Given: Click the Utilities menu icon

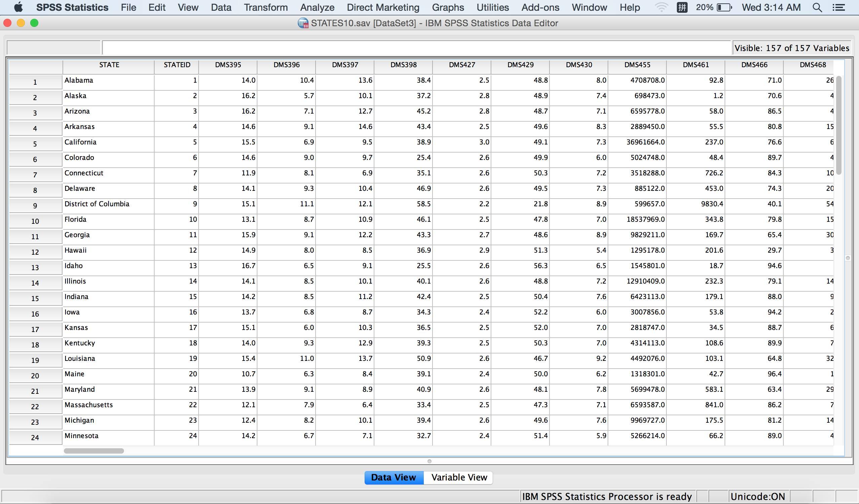Looking at the screenshot, I should [492, 7].
